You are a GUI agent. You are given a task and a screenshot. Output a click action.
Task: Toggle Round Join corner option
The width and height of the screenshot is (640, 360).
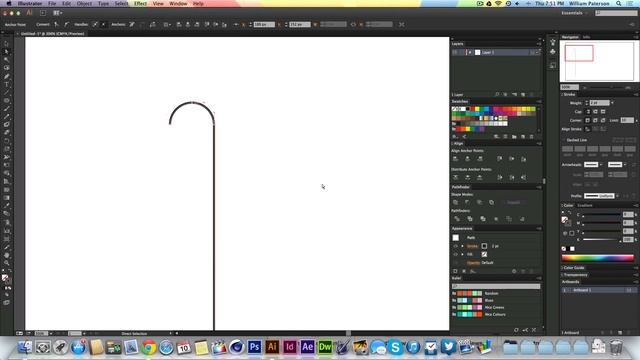coord(596,120)
